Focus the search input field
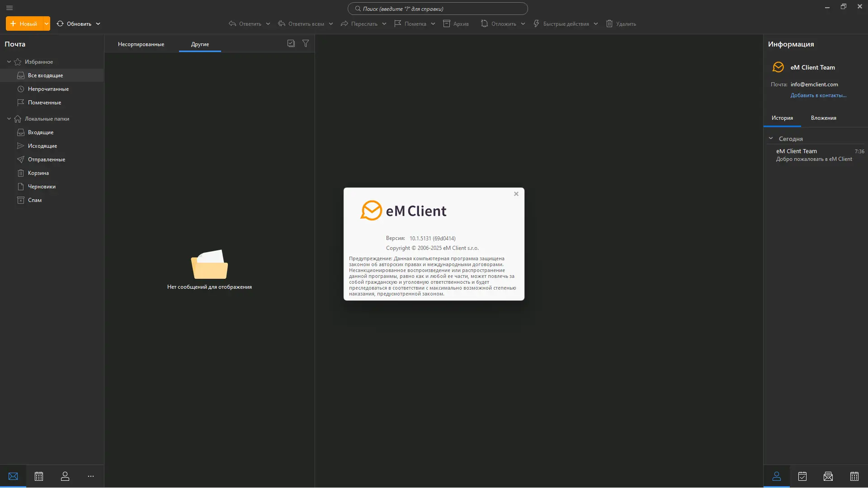868x488 pixels. coord(438,9)
